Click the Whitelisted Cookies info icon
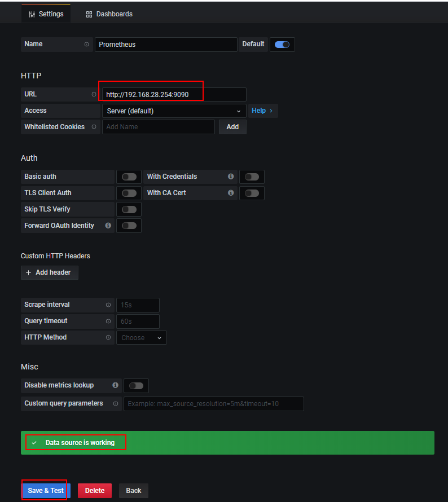Image resolution: width=448 pixels, height=502 pixels. coord(94,127)
